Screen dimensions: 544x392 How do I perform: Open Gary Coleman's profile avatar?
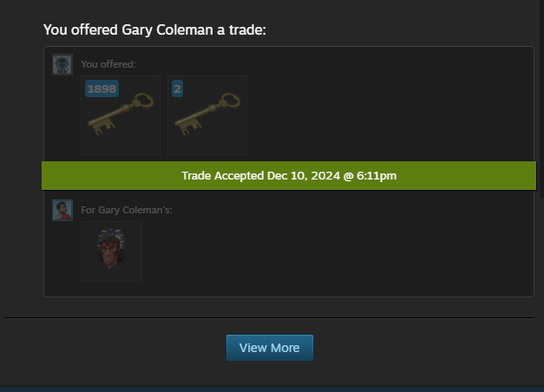coord(62,210)
